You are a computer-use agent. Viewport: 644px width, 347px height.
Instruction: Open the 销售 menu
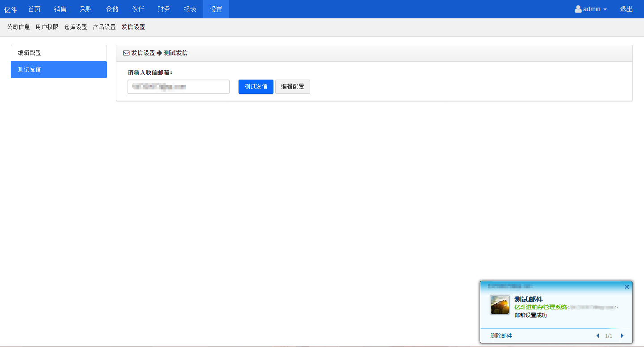[60, 9]
